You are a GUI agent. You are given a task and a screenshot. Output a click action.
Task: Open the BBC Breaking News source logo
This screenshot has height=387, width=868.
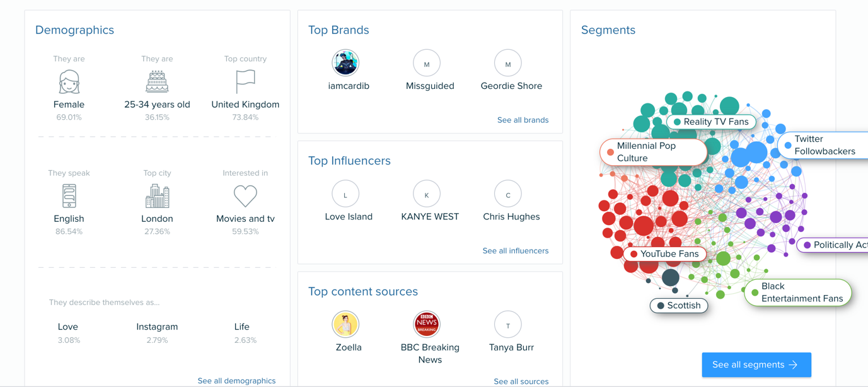427,325
